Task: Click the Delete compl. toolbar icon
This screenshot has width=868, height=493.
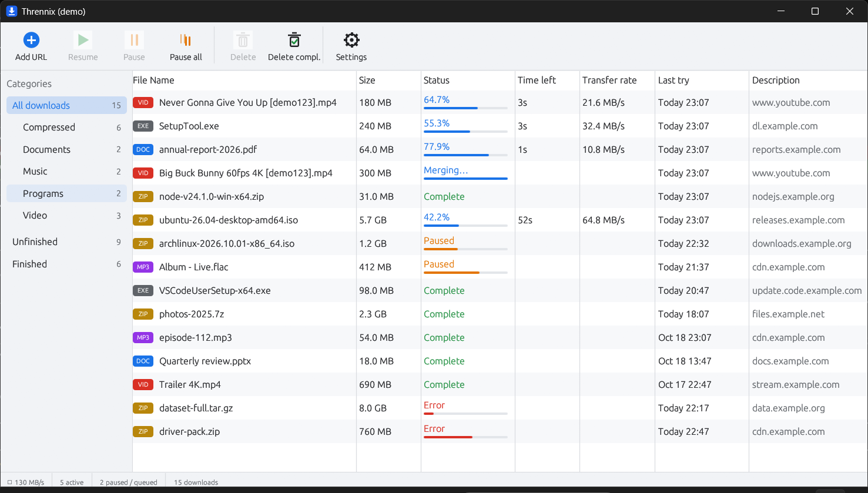Action: pos(294,40)
